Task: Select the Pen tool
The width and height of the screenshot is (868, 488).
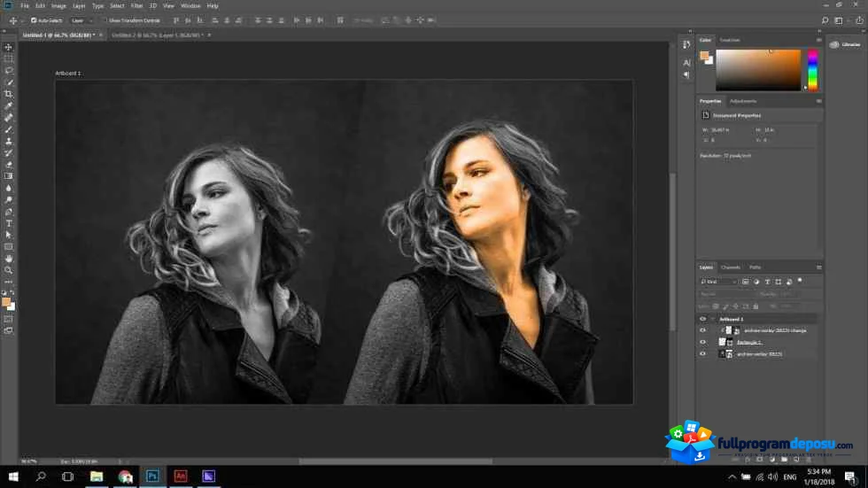Action: pyautogui.click(x=8, y=212)
